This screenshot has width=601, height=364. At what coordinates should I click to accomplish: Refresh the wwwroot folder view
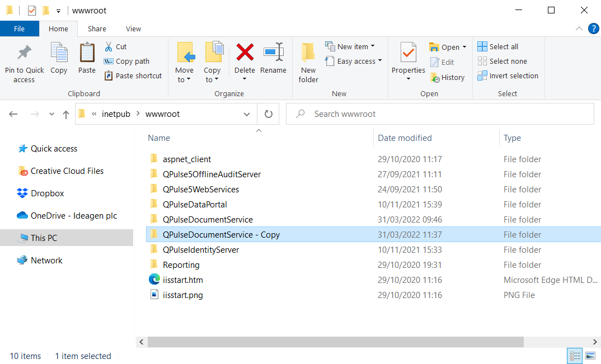click(268, 114)
